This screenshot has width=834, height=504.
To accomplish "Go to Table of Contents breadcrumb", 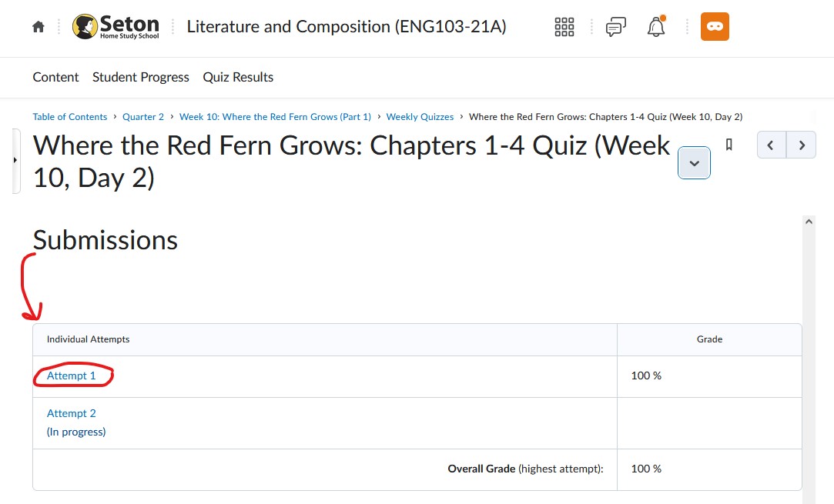I will [x=69, y=117].
